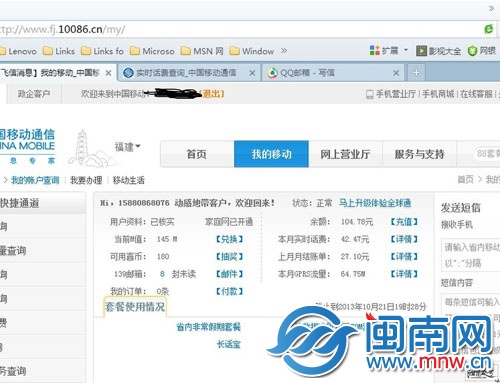Screen dimensions: 500x383
Task: Click the QQ邮箱 tab favicon
Action: coord(272,73)
